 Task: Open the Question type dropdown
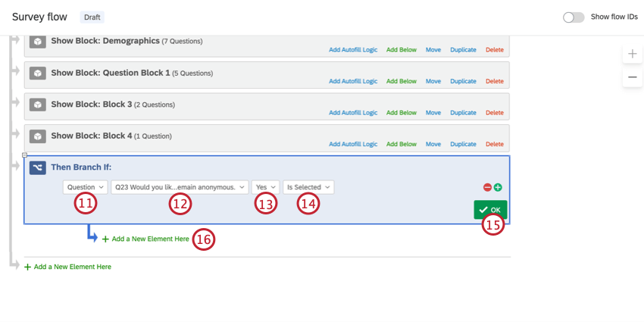86,187
